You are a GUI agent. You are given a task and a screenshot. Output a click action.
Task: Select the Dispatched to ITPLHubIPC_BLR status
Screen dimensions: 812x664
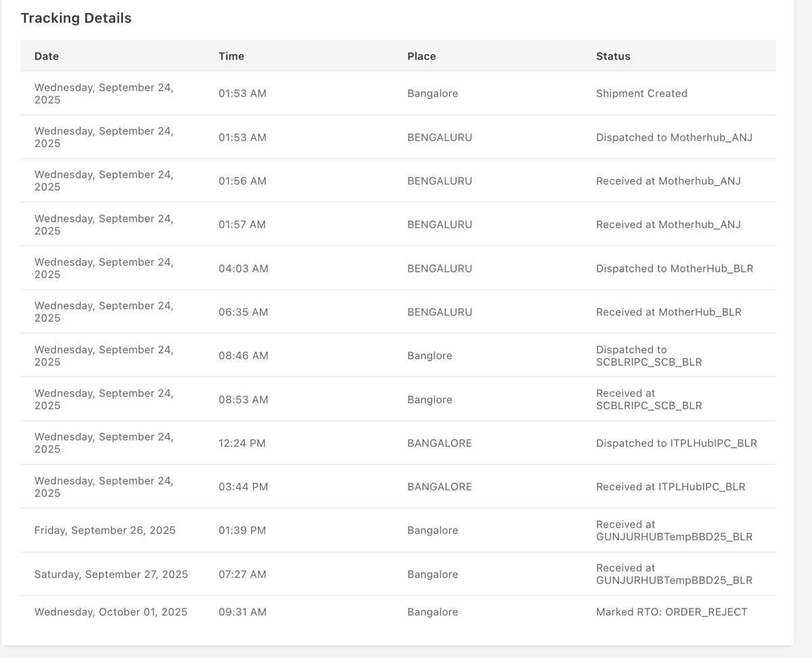pyautogui.click(x=677, y=444)
